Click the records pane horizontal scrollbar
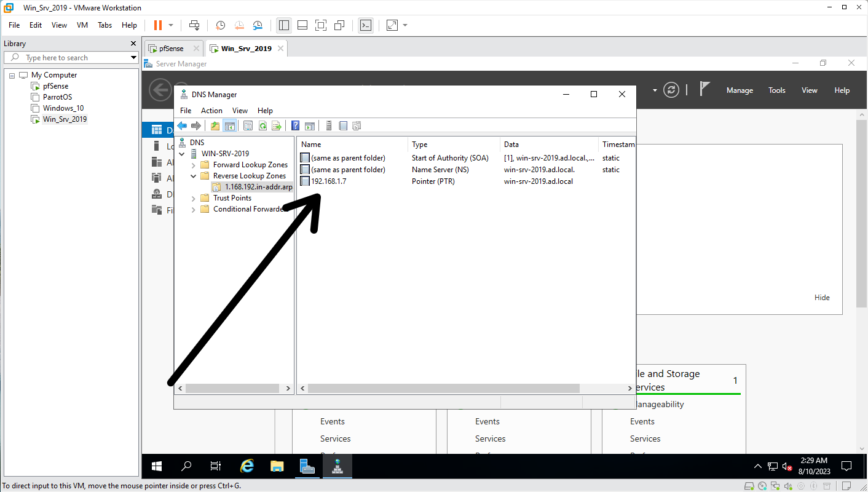Viewport: 868px width, 492px height. (x=444, y=389)
